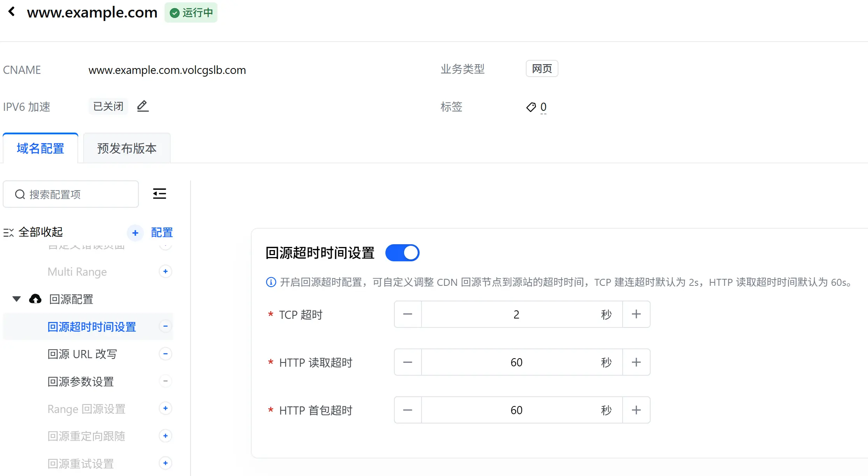Open the tag icon next to 标签
This screenshot has width=868, height=476.
pos(531,107)
